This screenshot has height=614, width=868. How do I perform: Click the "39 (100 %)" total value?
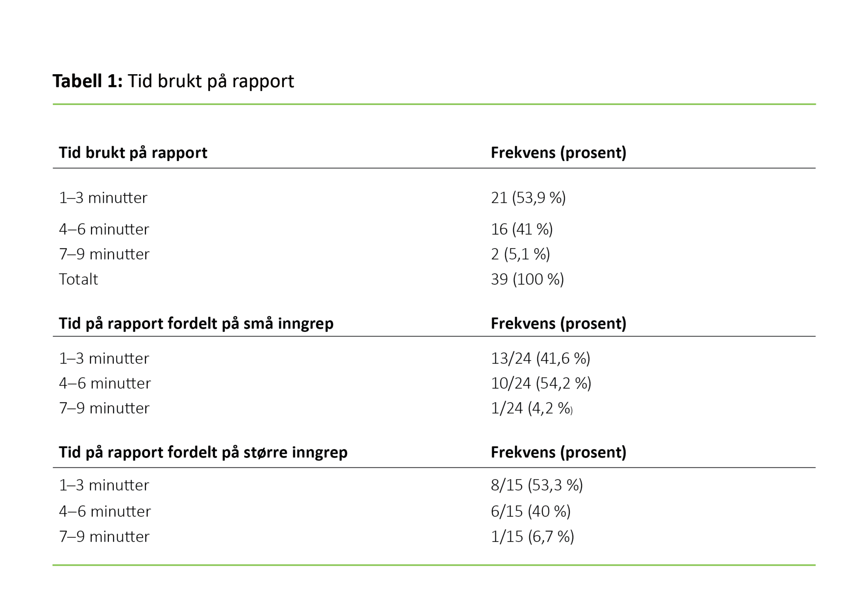[x=527, y=279]
